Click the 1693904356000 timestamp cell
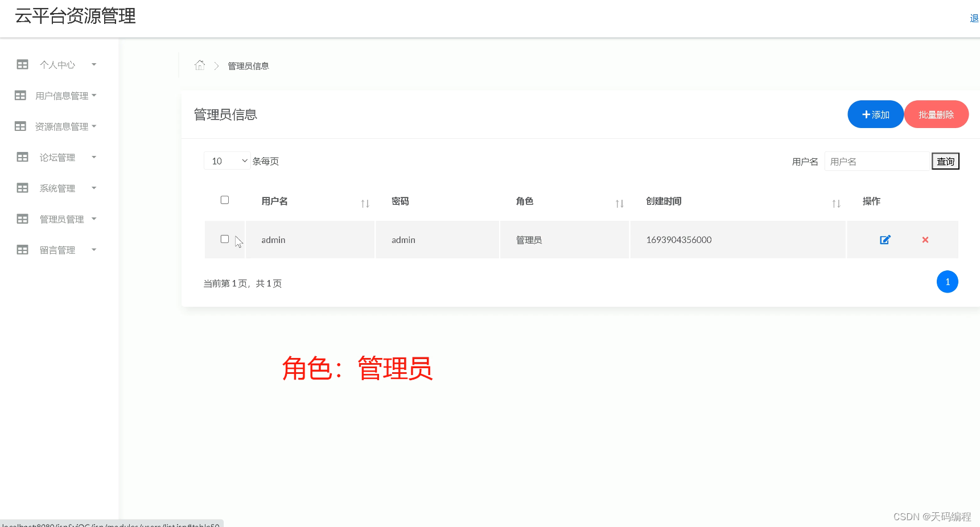This screenshot has width=980, height=527. tap(738, 240)
